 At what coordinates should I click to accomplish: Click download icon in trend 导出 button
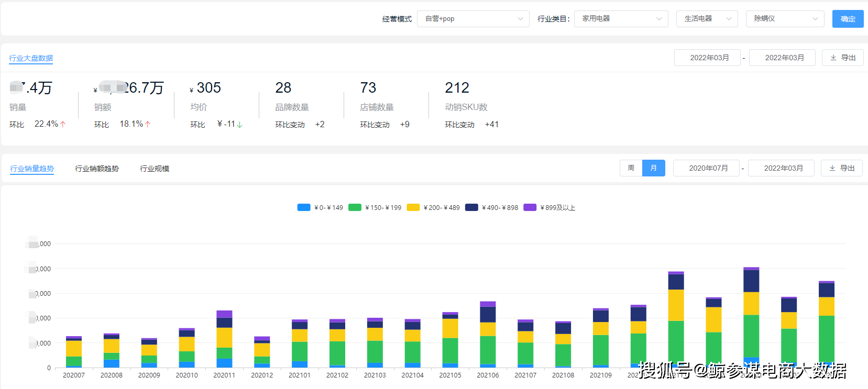832,168
